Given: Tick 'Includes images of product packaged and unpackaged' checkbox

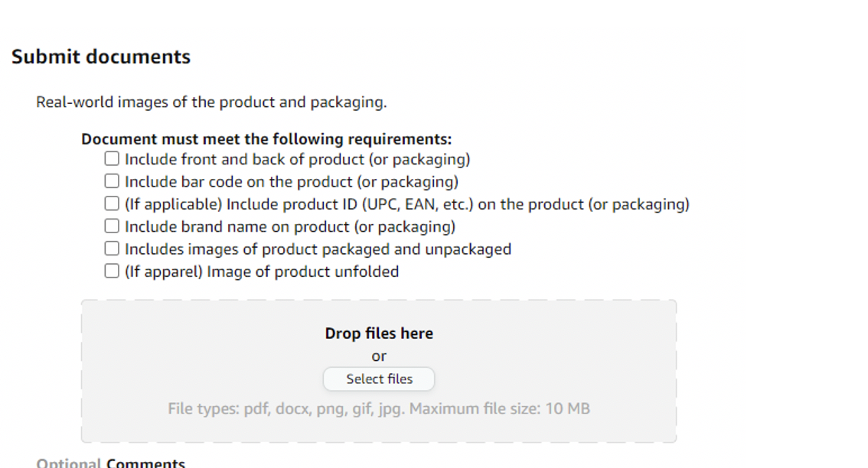Looking at the screenshot, I should pos(113,249).
